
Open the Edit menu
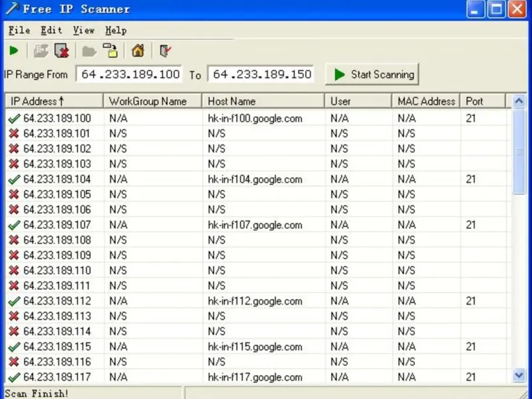pyautogui.click(x=52, y=30)
